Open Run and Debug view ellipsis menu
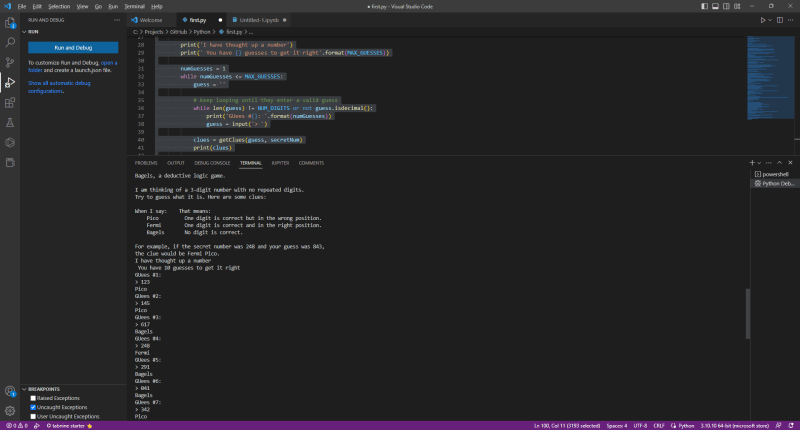This screenshot has width=800, height=430. click(117, 20)
